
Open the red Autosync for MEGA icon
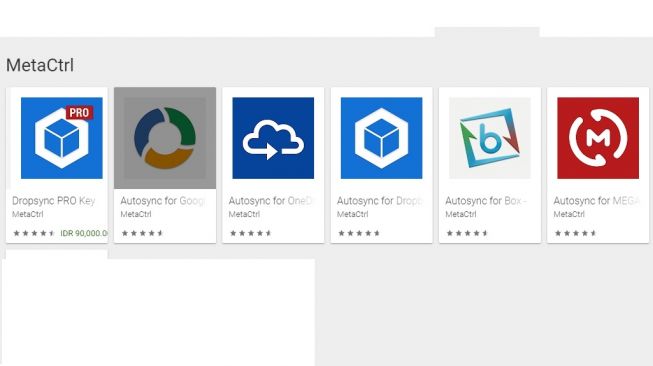pos(598,138)
